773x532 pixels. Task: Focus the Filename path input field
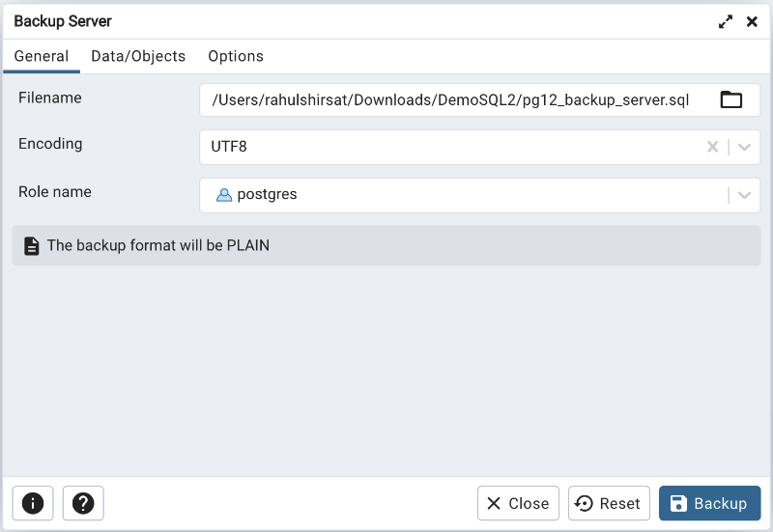(x=454, y=99)
